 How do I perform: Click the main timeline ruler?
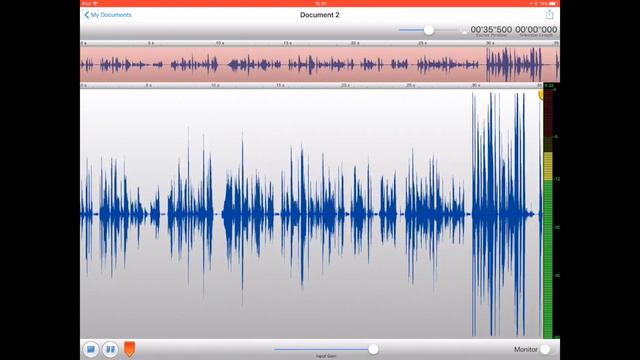click(311, 85)
